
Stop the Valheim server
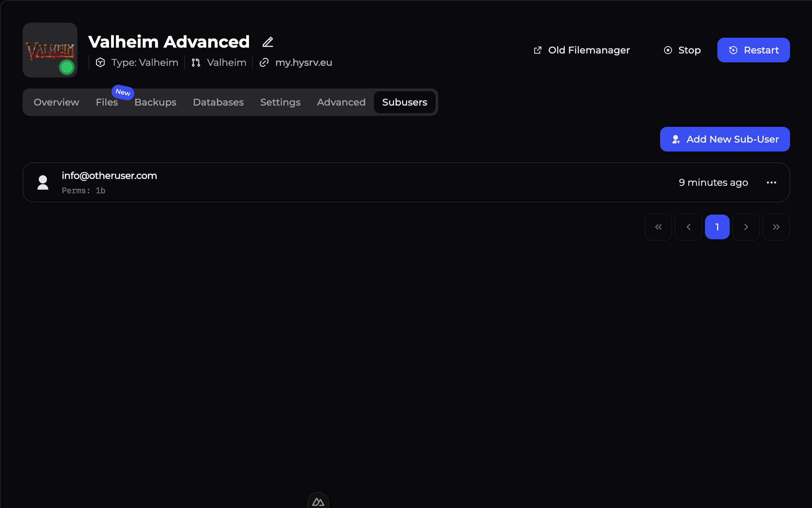(682, 50)
